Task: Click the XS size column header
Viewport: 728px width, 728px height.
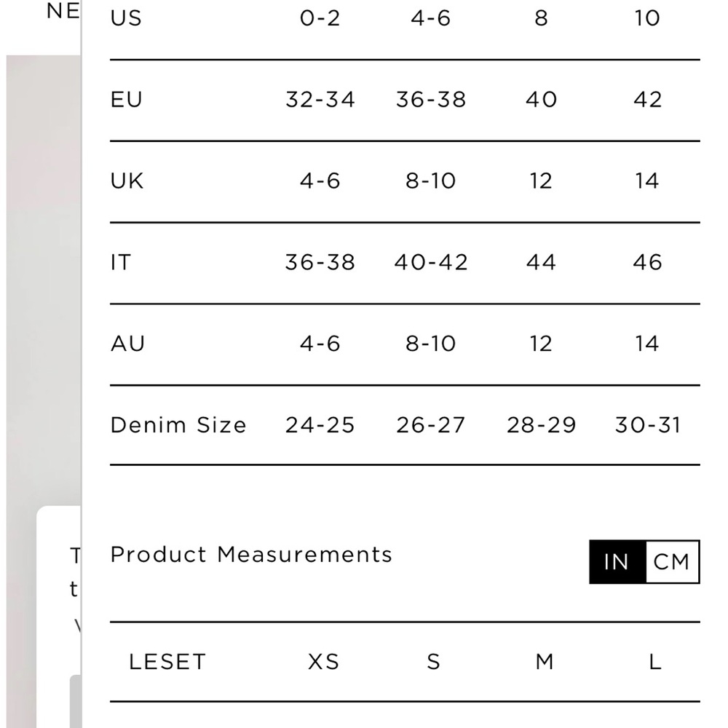Action: [324, 662]
